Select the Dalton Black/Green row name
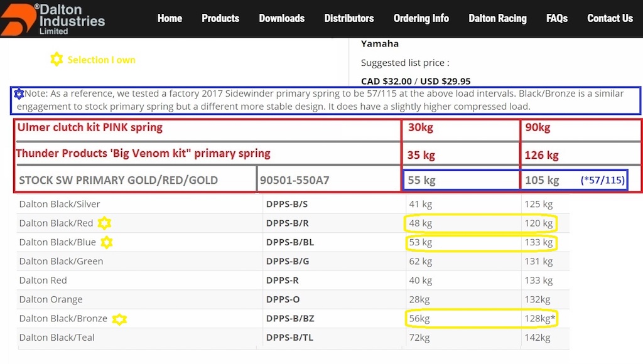Screen dimensions: 643x364 tap(61, 261)
